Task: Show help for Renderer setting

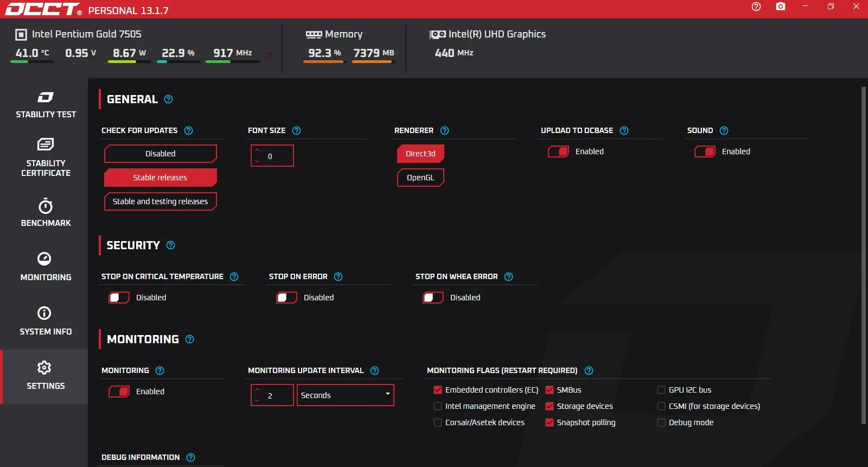Action: (x=445, y=131)
